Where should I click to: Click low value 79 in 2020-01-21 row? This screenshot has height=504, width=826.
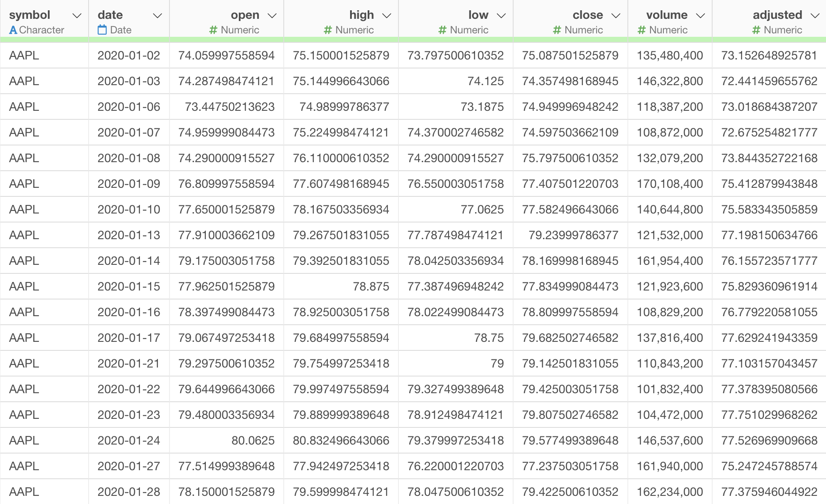click(497, 364)
